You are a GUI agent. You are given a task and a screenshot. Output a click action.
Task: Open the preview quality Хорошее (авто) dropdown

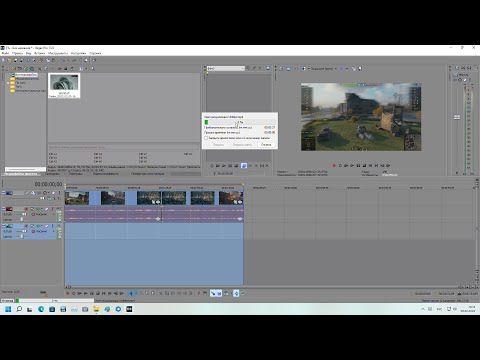pyautogui.click(x=324, y=69)
